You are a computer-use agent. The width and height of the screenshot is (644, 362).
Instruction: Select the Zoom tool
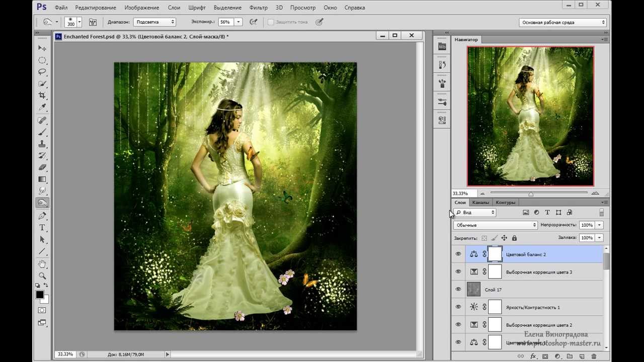(42, 276)
